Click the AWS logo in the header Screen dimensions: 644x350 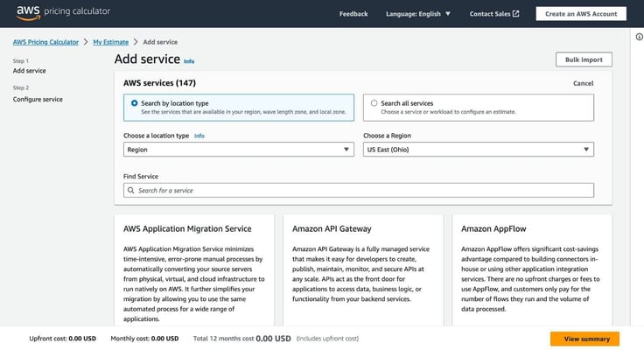coord(28,13)
